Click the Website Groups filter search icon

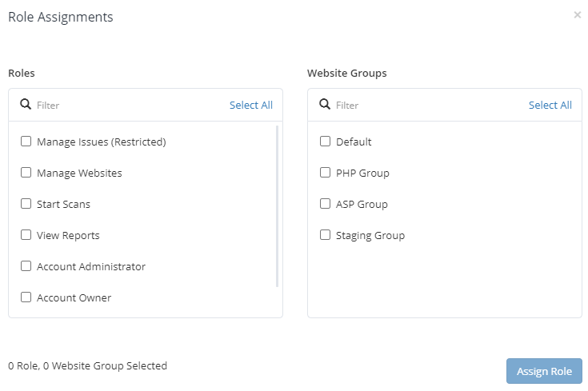click(x=325, y=105)
